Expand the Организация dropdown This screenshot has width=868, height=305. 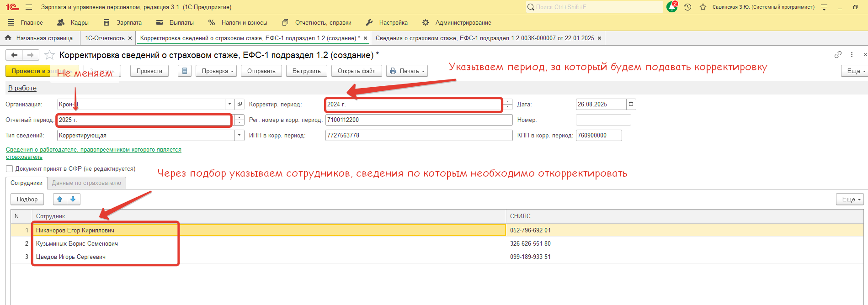(229, 104)
